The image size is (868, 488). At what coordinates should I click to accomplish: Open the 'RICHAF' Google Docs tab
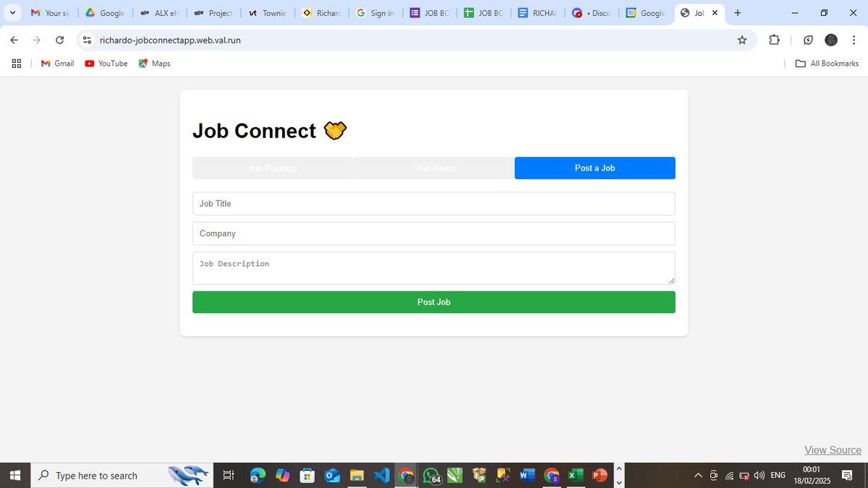click(x=537, y=13)
